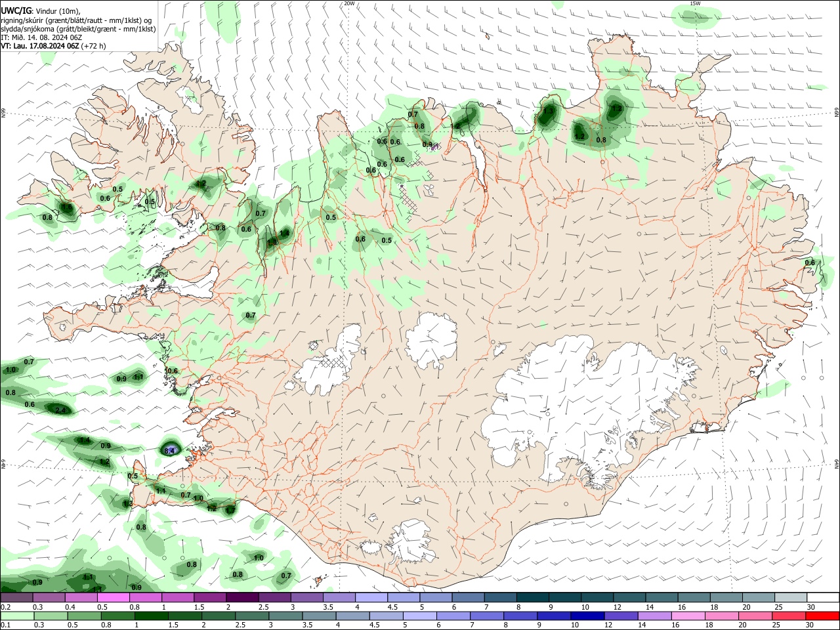Click the blue-violet rain cell labeled 8.4

169,450
